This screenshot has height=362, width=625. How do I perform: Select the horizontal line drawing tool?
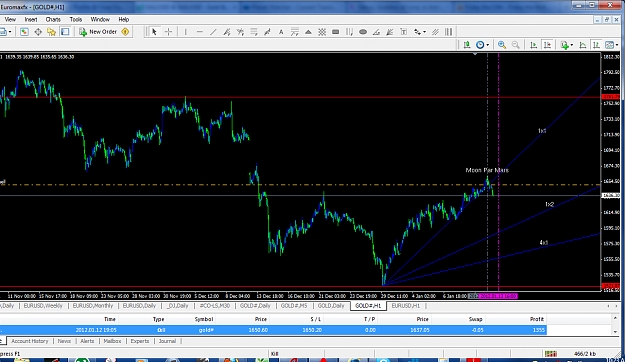tap(200, 32)
